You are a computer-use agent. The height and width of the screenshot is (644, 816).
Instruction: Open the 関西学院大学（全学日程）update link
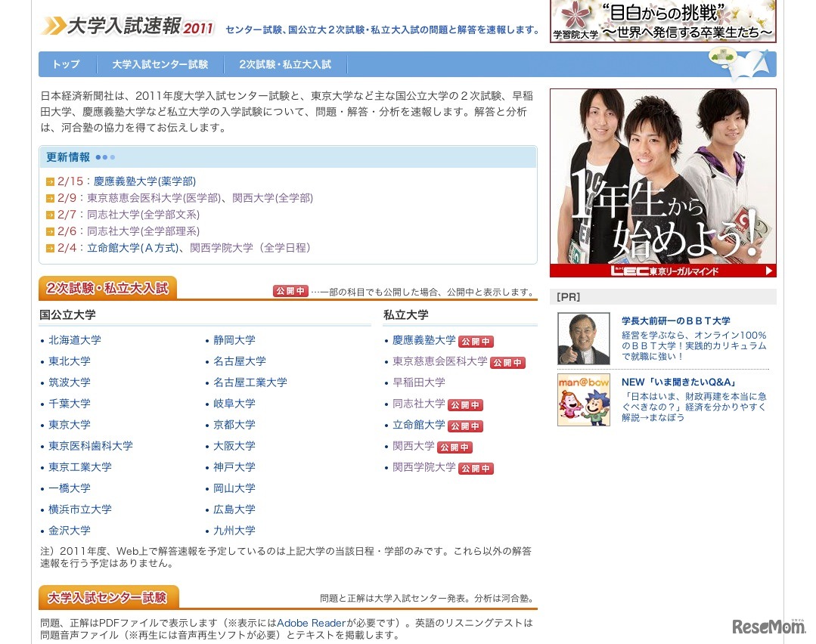point(250,248)
